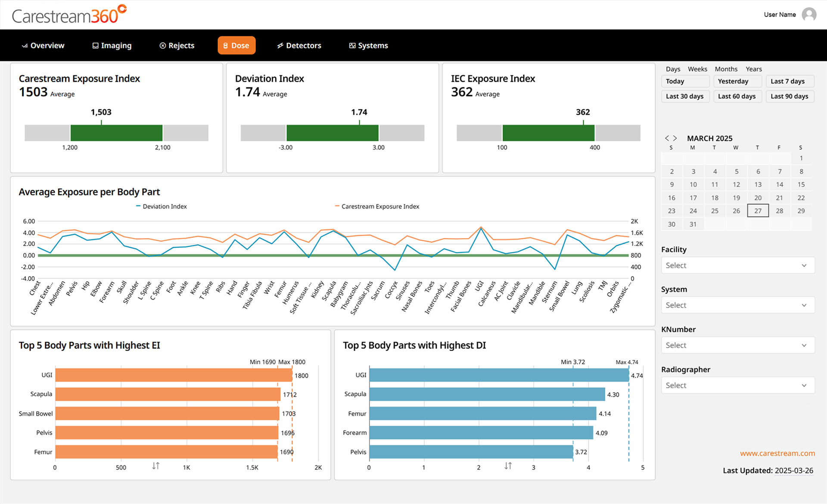Open the Detectors section
Viewport: 827px width, 504px height.
point(299,46)
